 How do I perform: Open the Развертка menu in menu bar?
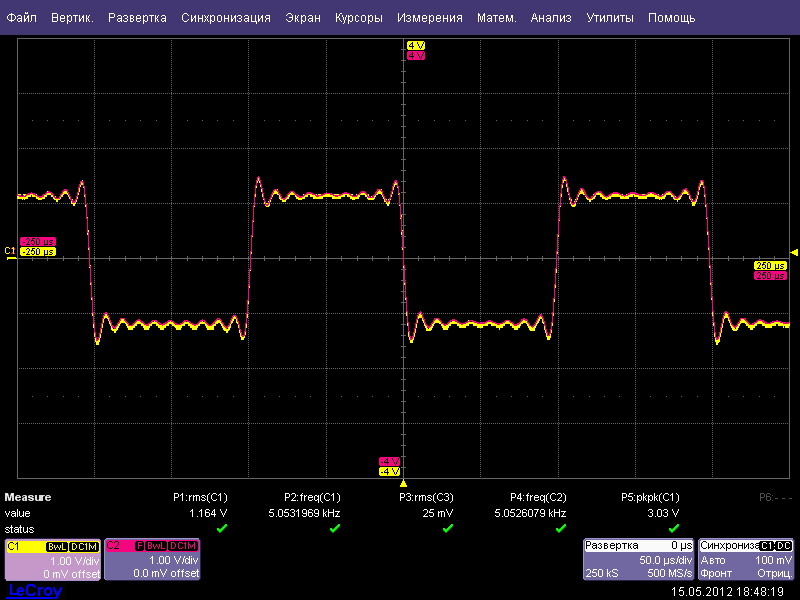pos(138,18)
